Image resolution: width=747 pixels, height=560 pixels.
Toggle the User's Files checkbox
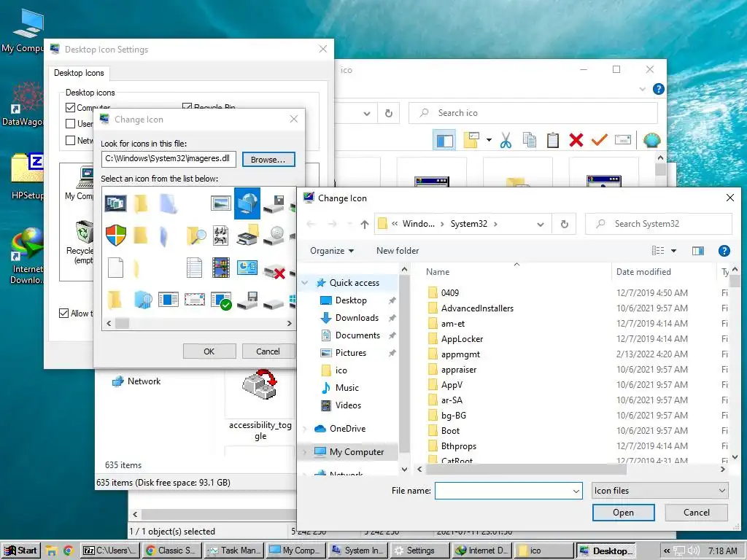pyautogui.click(x=71, y=124)
